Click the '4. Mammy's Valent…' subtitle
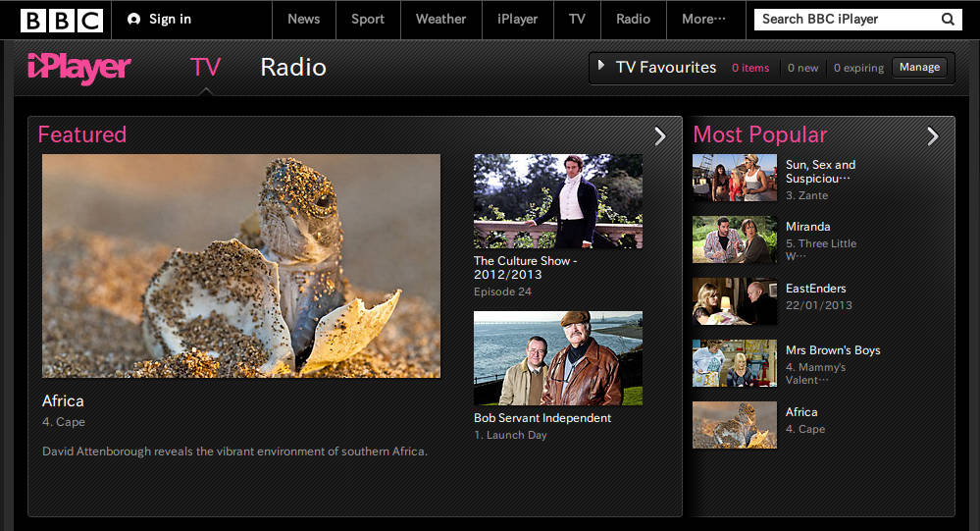This screenshot has height=531, width=980. pos(815,373)
